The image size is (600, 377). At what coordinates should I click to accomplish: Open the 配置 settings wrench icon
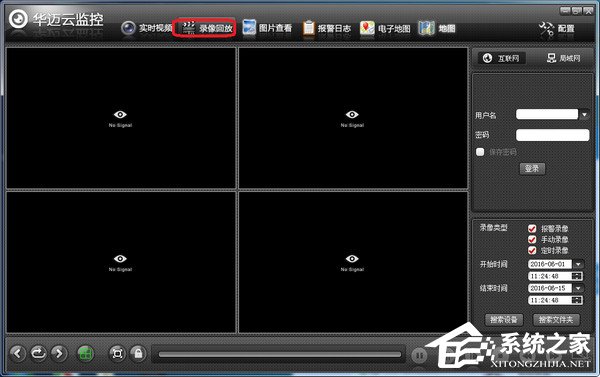tap(546, 29)
